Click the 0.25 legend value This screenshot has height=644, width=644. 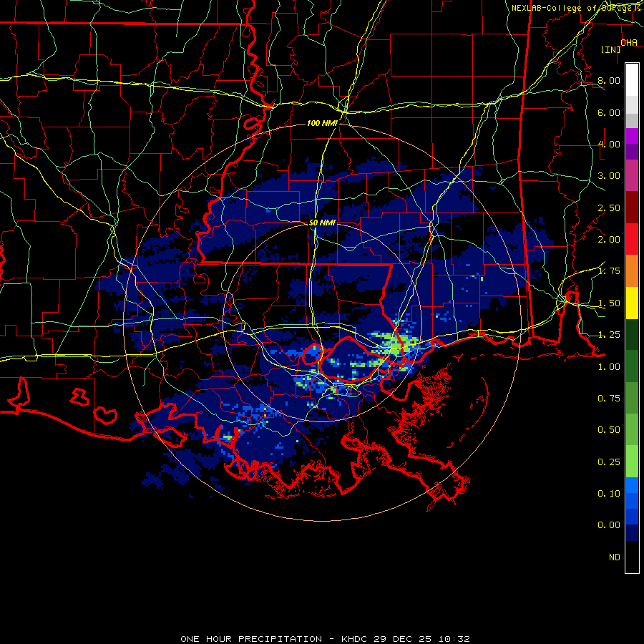pos(609,462)
